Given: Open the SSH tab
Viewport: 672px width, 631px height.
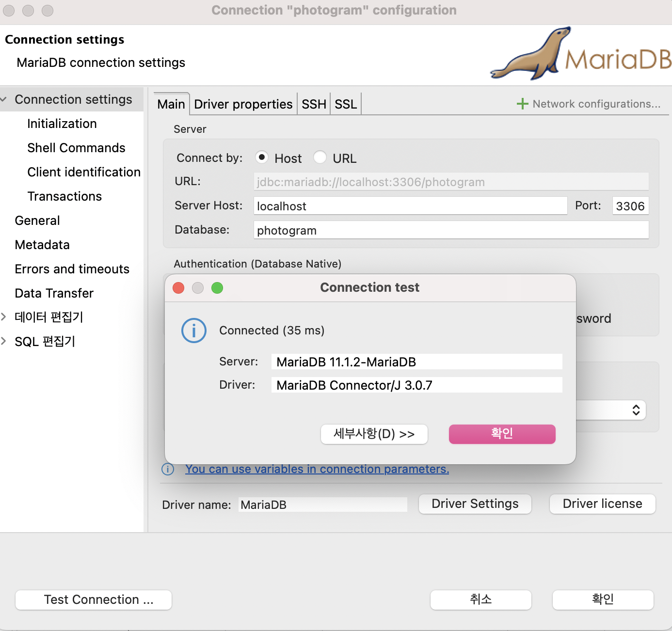Looking at the screenshot, I should [x=314, y=104].
